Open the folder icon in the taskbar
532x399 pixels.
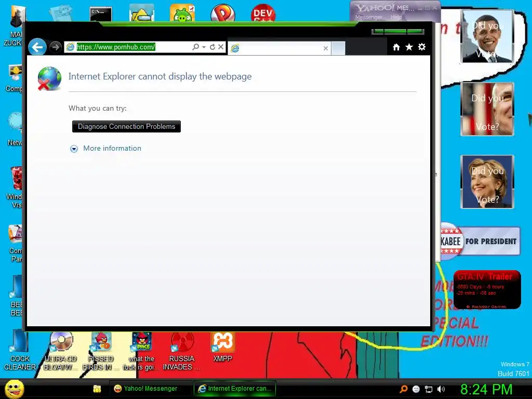pyautogui.click(x=97, y=389)
